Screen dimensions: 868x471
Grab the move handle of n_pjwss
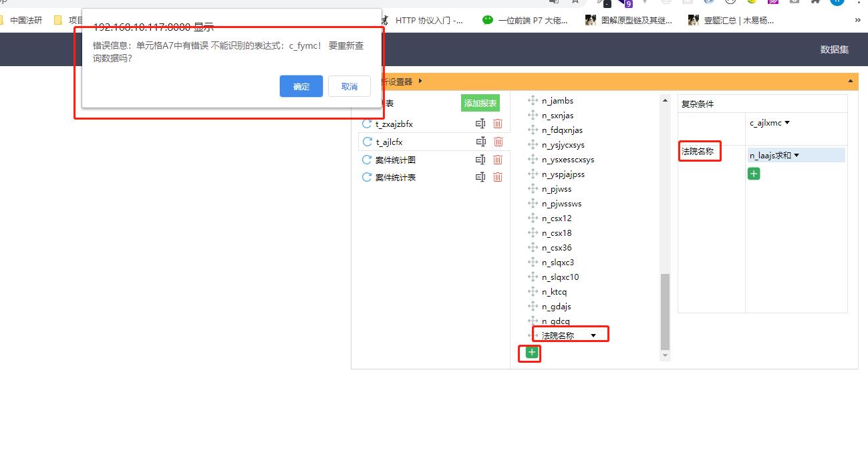pyautogui.click(x=533, y=188)
